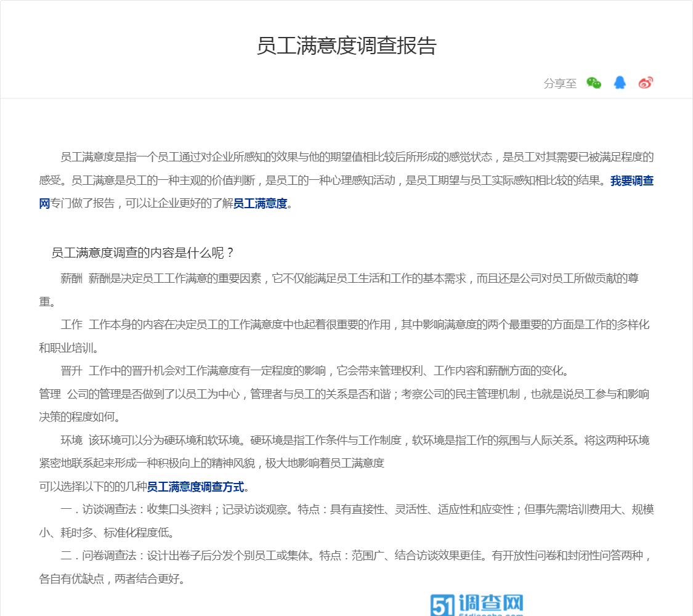Click the line 决策的程度如何。
Screen dimensions: 693x616
point(79,417)
